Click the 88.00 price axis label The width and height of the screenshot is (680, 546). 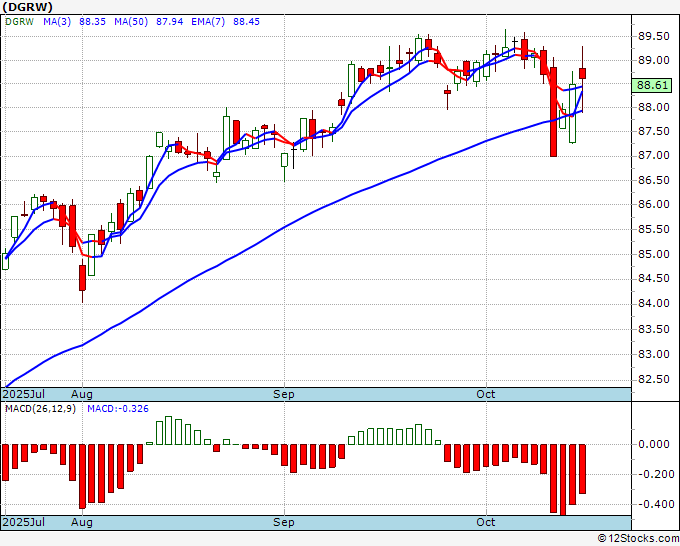click(x=654, y=107)
